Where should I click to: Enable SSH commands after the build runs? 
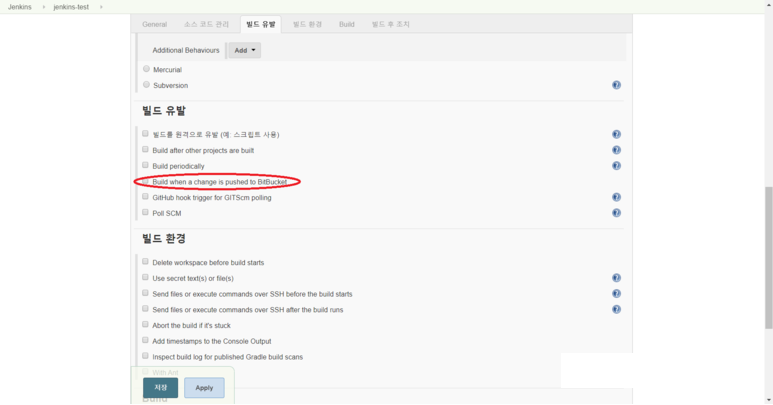[x=145, y=309]
